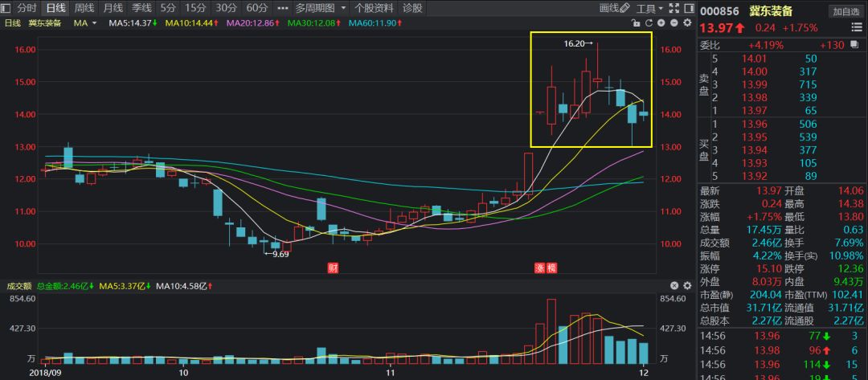Activate 画线 drawing tool pencil
The width and height of the screenshot is (868, 380).
[615, 8]
